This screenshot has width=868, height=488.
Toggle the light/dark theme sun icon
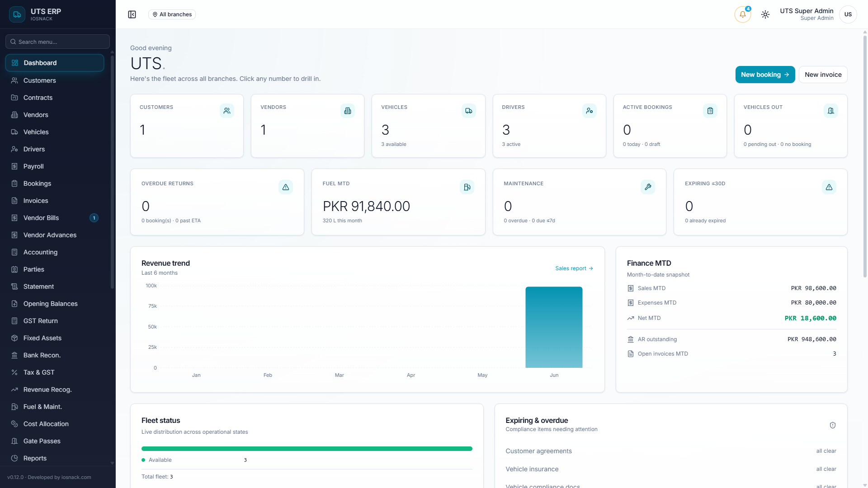coord(765,14)
